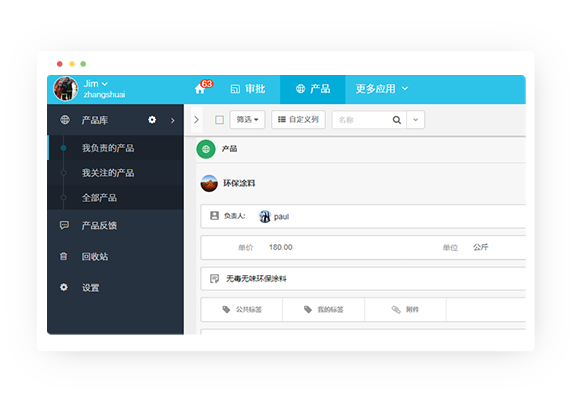Switch to the 审批 approval tab
The height and width of the screenshot is (400, 570).
pos(248,89)
